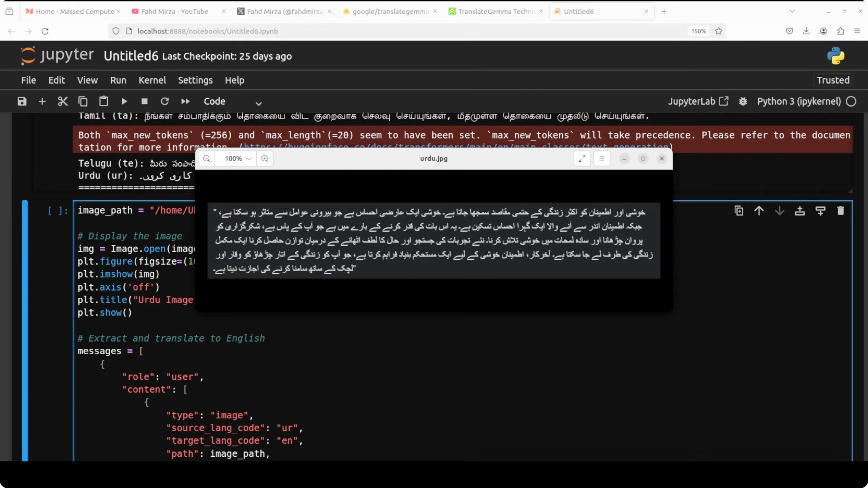Open notebook in JupyterLab
Image resolution: width=868 pixels, height=488 pixels.
(698, 101)
